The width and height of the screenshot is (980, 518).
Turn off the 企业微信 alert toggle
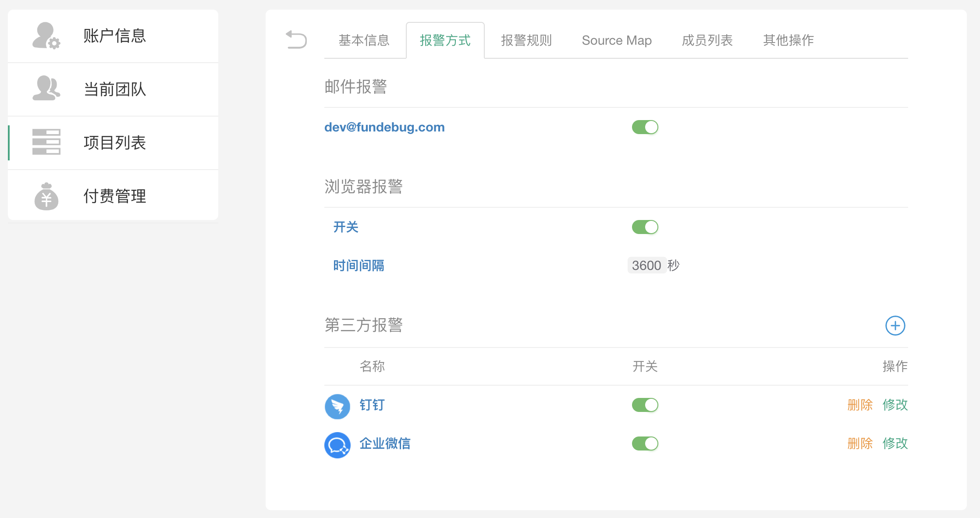coord(645,443)
